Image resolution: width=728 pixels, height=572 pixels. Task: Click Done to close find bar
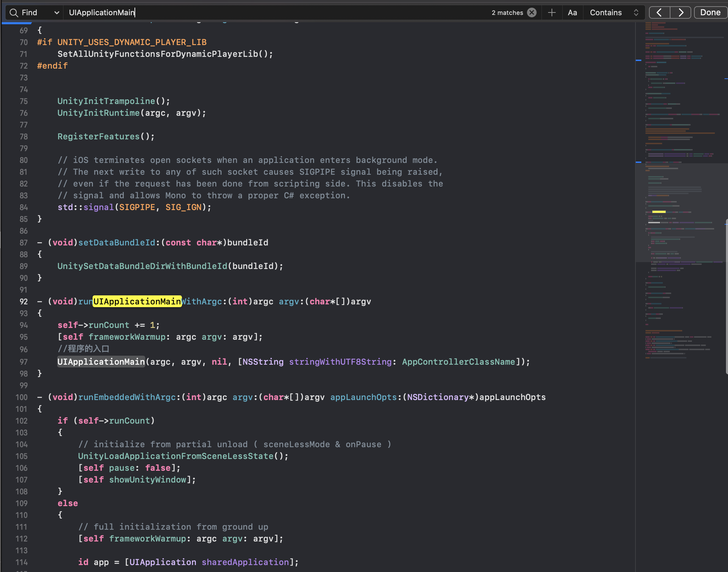point(710,13)
